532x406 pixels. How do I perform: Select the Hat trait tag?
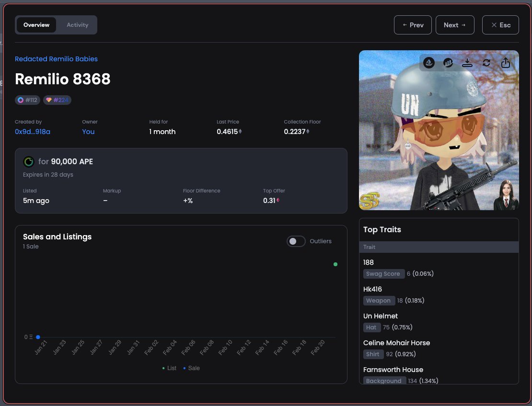(x=372, y=327)
